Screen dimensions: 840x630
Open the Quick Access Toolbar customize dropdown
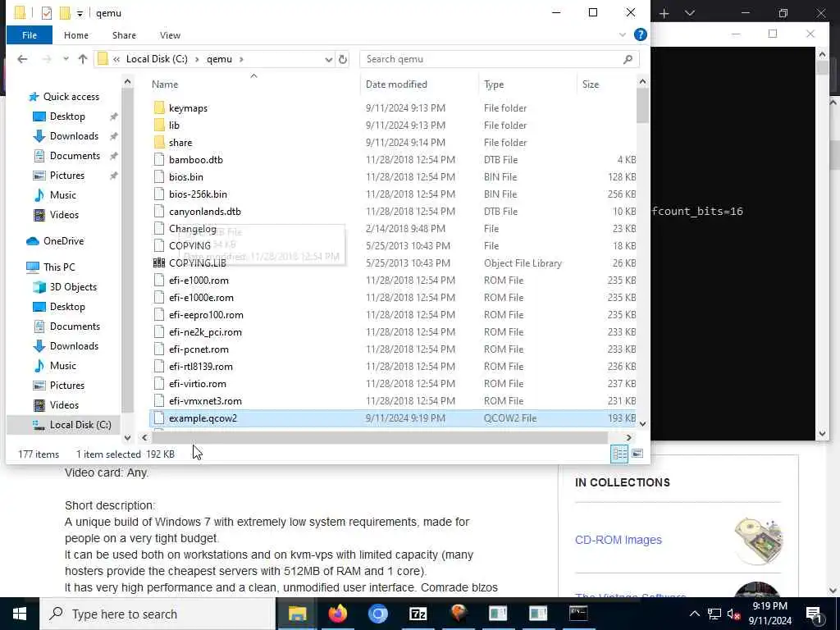[80, 13]
